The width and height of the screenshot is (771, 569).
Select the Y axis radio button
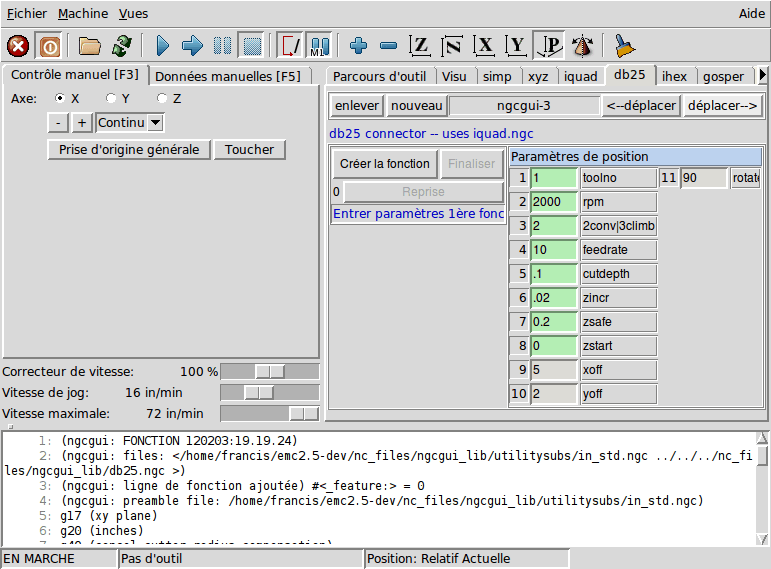pos(111,98)
